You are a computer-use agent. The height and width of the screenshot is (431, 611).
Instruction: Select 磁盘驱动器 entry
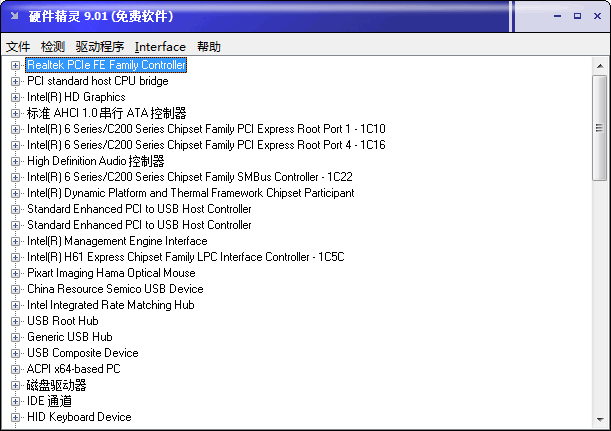(x=57, y=385)
